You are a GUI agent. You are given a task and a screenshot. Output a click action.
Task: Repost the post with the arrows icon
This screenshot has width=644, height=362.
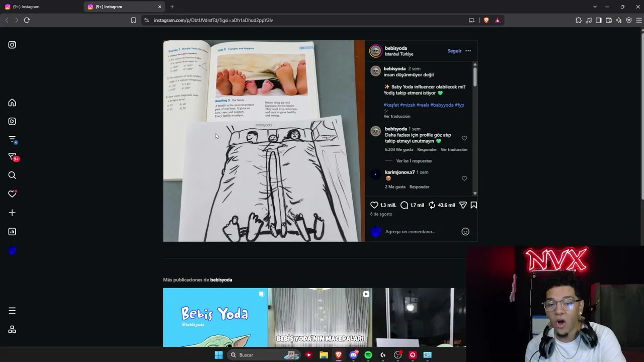coord(432,205)
